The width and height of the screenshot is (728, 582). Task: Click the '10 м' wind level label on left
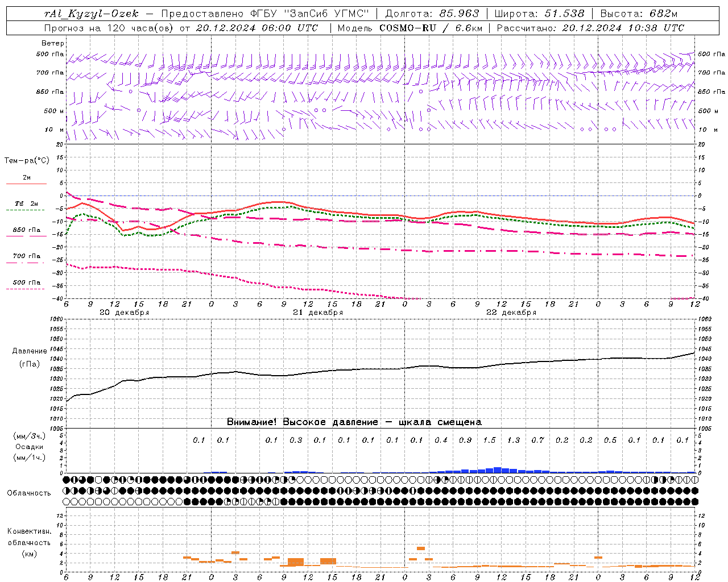54,130
